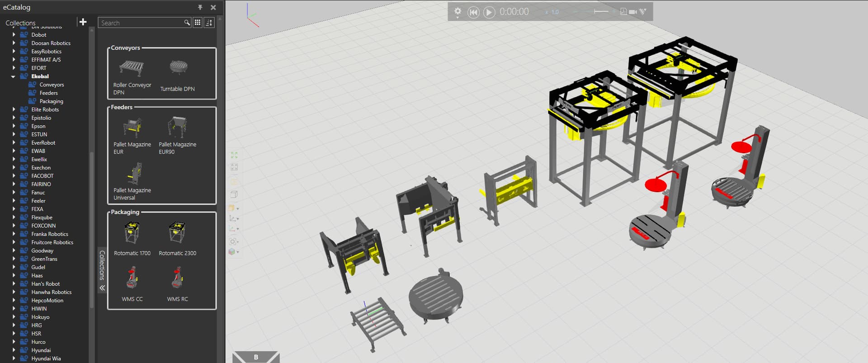Click the export to PDF icon
Image resolution: width=868 pixels, height=363 pixels.
click(623, 12)
